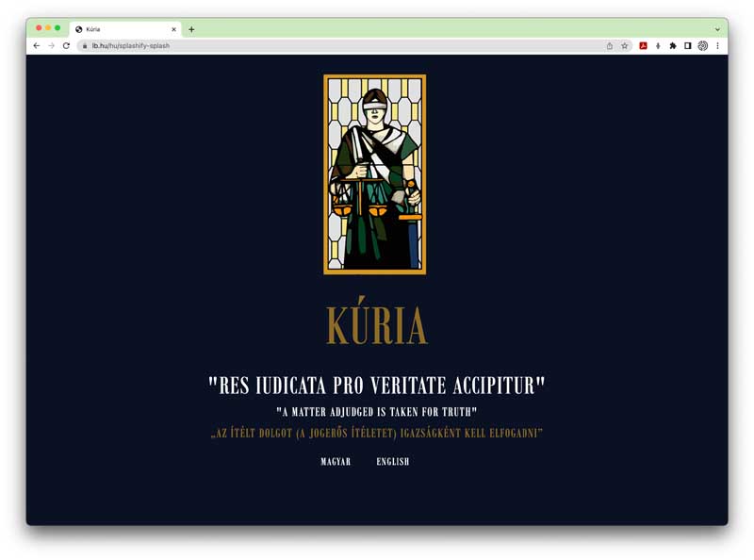This screenshot has width=754, height=560.
Task: Bookmark this page with the star
Action: [624, 46]
